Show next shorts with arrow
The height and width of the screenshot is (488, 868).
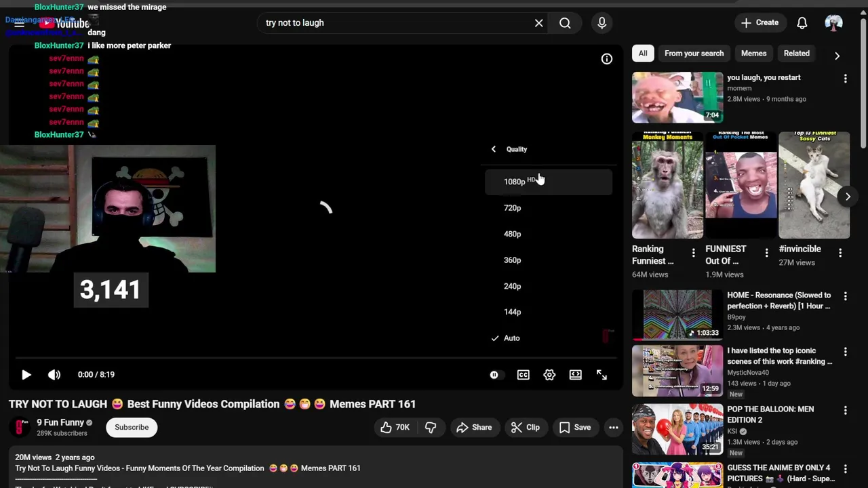tap(848, 197)
